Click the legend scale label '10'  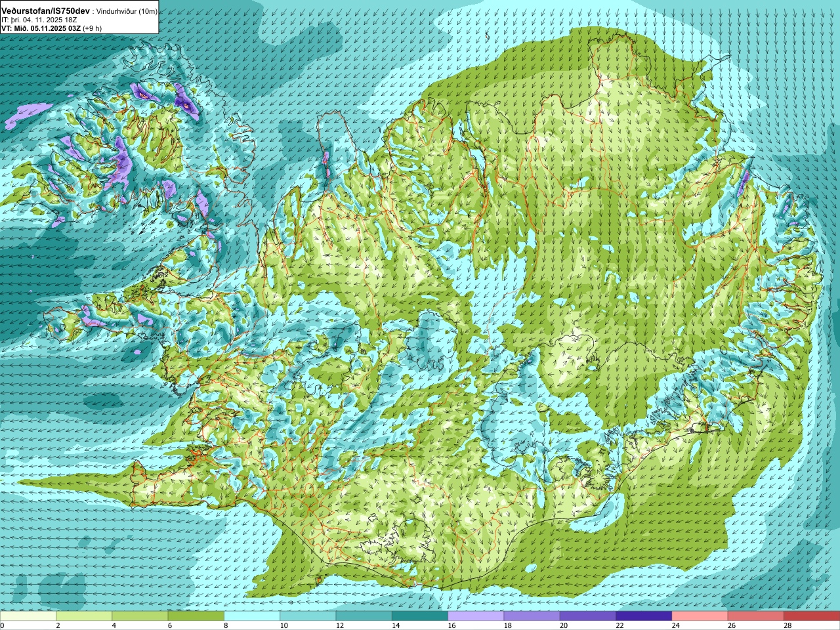coord(283,625)
